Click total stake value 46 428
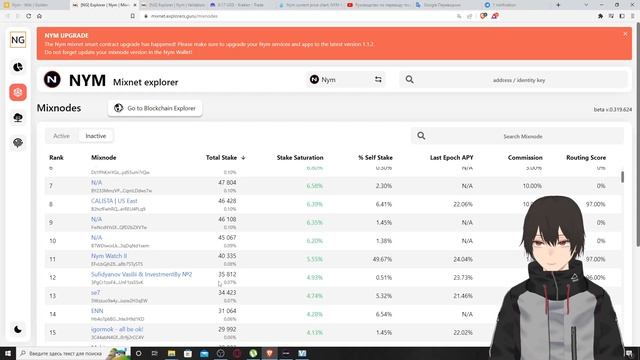640x360 pixels. pos(227,201)
